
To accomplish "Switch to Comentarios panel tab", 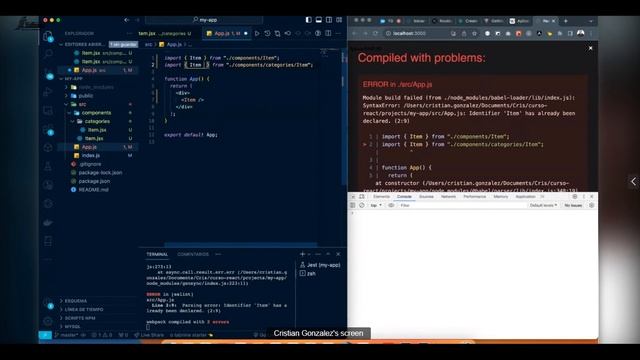I will click(193, 254).
